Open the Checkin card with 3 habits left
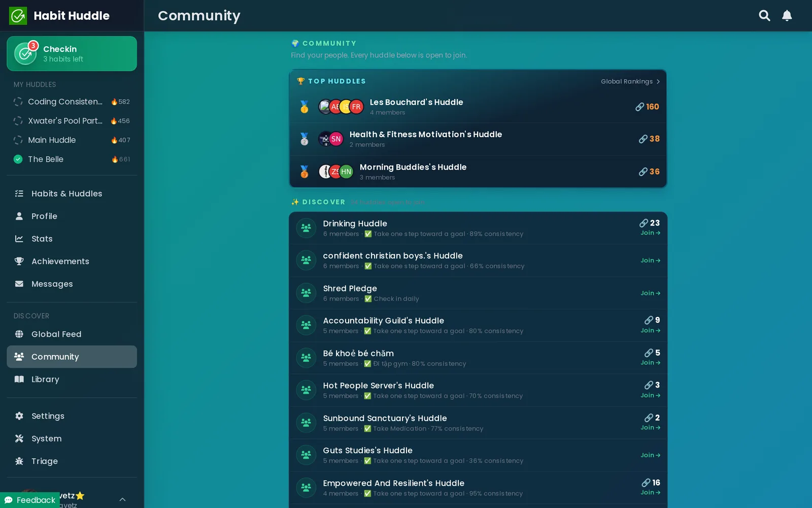Image resolution: width=812 pixels, height=508 pixels. pos(72,53)
